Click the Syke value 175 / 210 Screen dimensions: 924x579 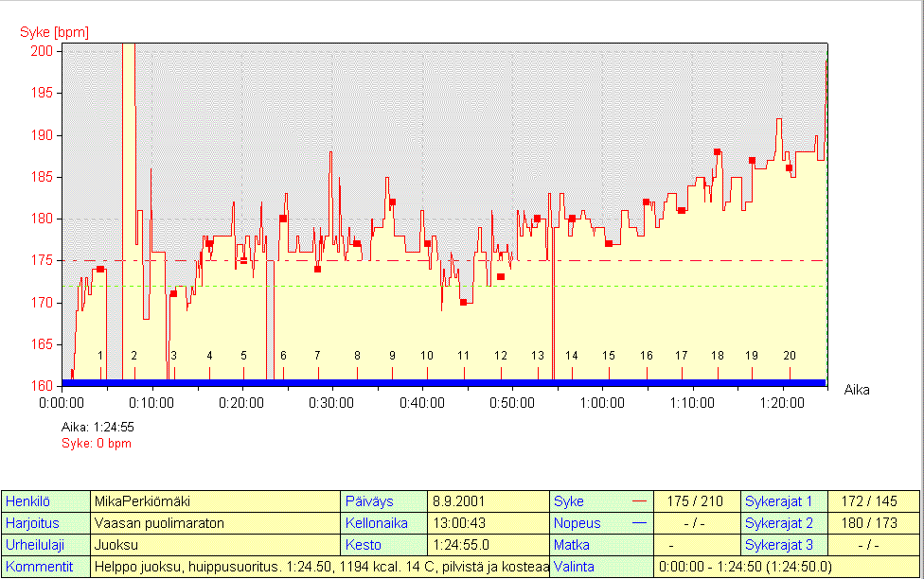694,501
